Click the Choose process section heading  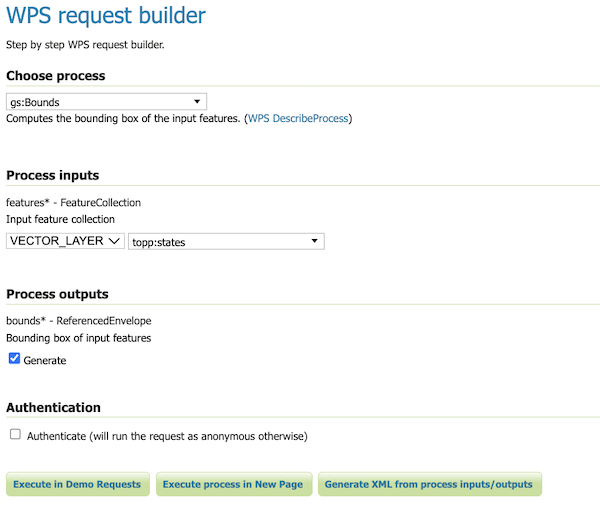(x=56, y=76)
